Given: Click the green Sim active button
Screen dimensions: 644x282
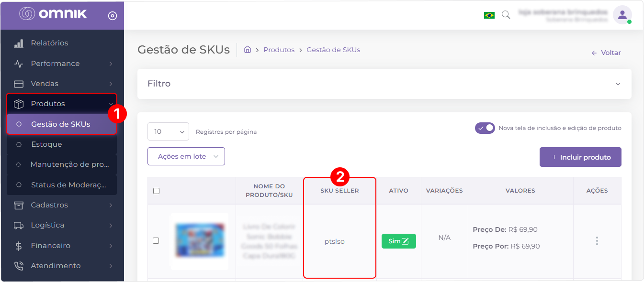Looking at the screenshot, I should pyautogui.click(x=399, y=241).
